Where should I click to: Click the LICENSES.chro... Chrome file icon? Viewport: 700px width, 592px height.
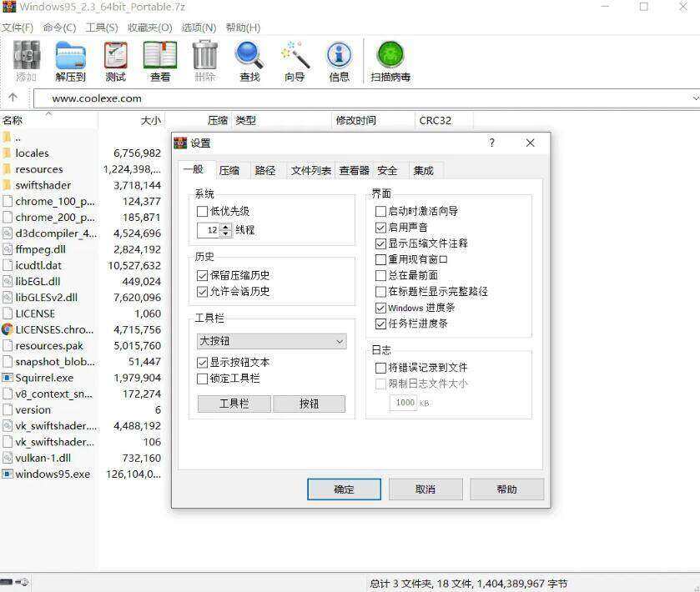8,329
